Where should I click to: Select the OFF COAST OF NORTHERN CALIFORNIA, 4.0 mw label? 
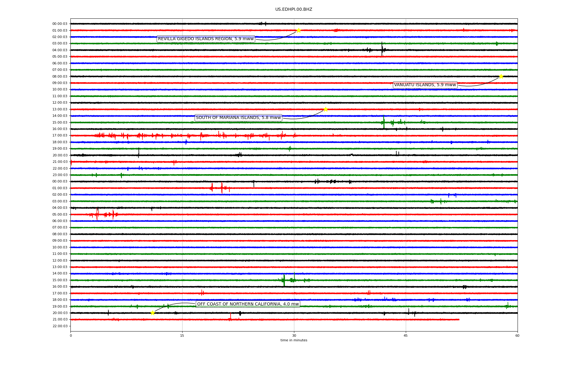pyautogui.click(x=248, y=304)
